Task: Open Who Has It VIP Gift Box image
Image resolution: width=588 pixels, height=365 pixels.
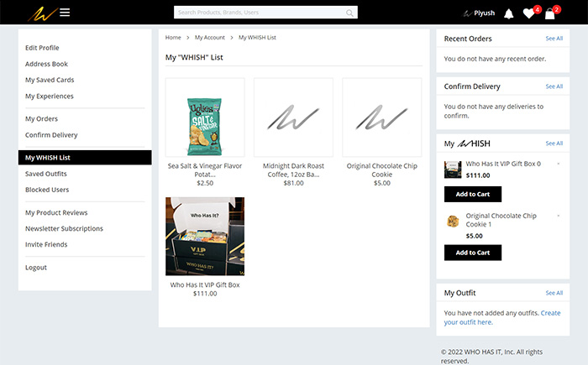Action: point(205,237)
